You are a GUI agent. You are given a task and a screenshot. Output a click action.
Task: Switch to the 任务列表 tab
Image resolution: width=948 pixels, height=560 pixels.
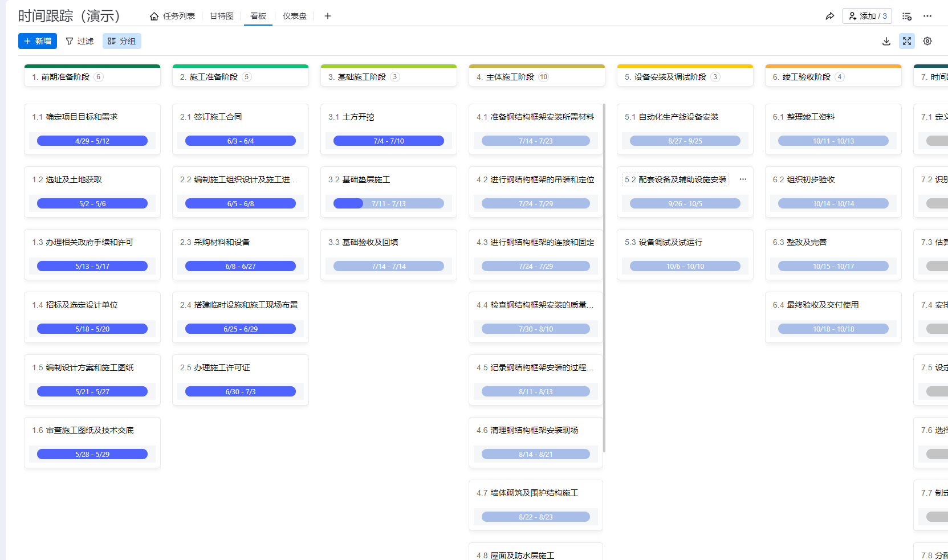pyautogui.click(x=173, y=16)
